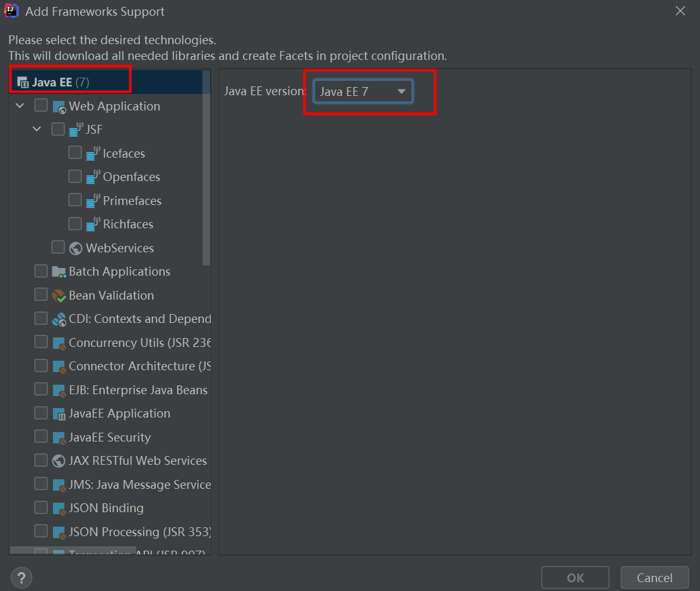
Task: Click the Batch Applications folder icon
Action: pos(59,272)
